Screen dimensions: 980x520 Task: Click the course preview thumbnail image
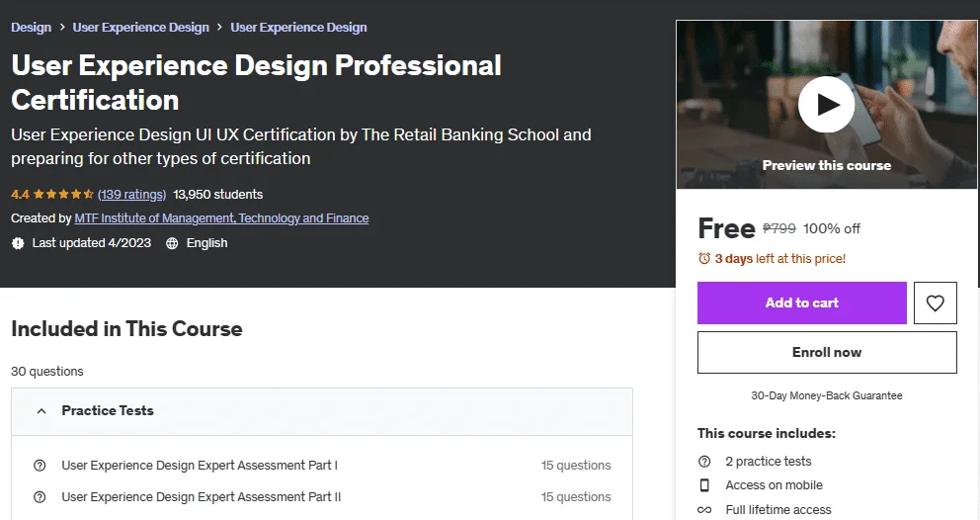point(826,105)
